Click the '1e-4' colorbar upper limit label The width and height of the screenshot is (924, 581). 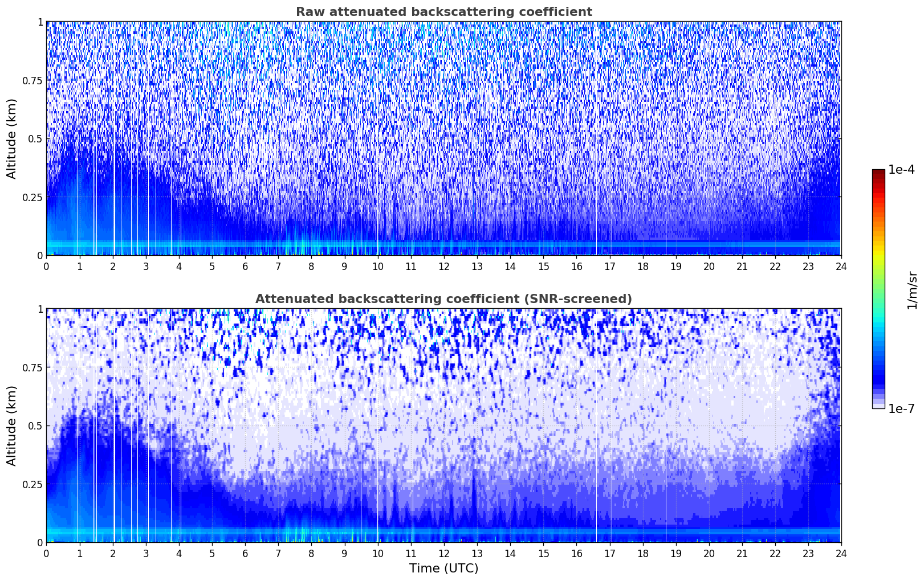pos(901,170)
